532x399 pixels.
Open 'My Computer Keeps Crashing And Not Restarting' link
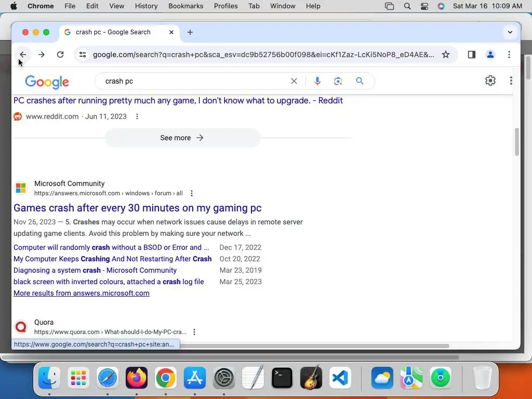pyautogui.click(x=113, y=259)
